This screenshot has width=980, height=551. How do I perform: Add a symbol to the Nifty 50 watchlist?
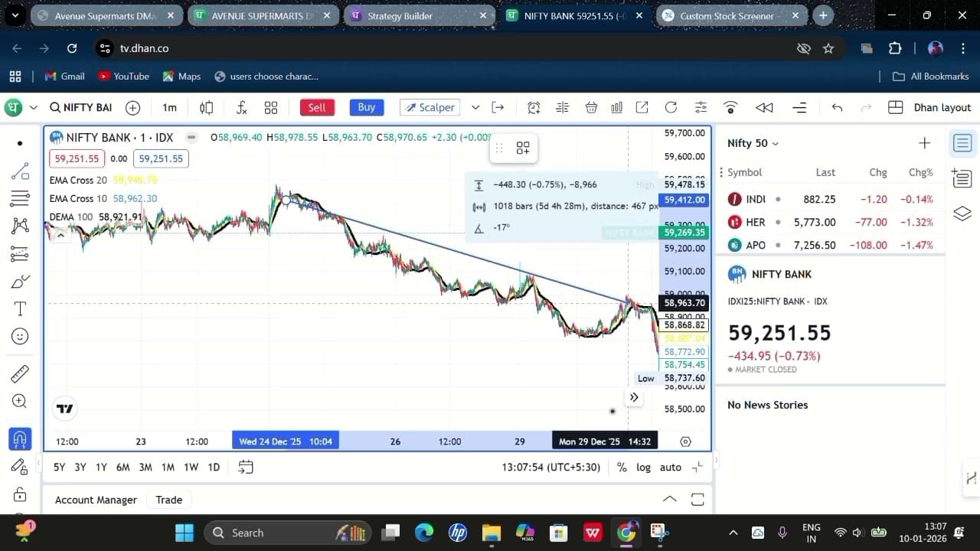tap(924, 143)
